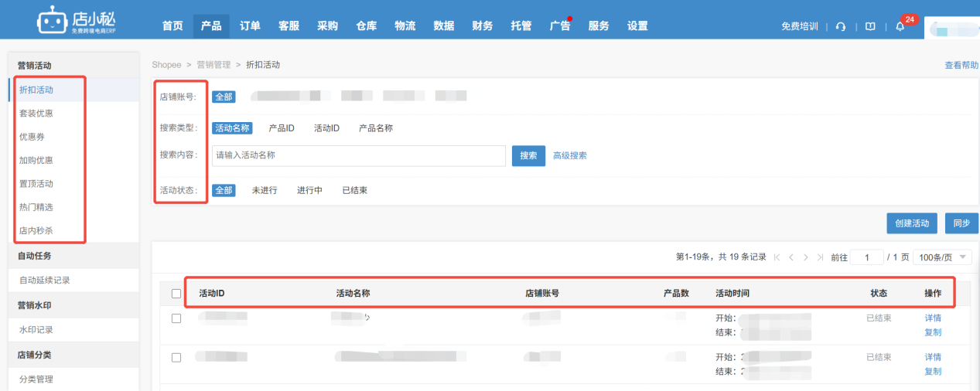Open the customer service headset icon
980x391 pixels.
[841, 26]
